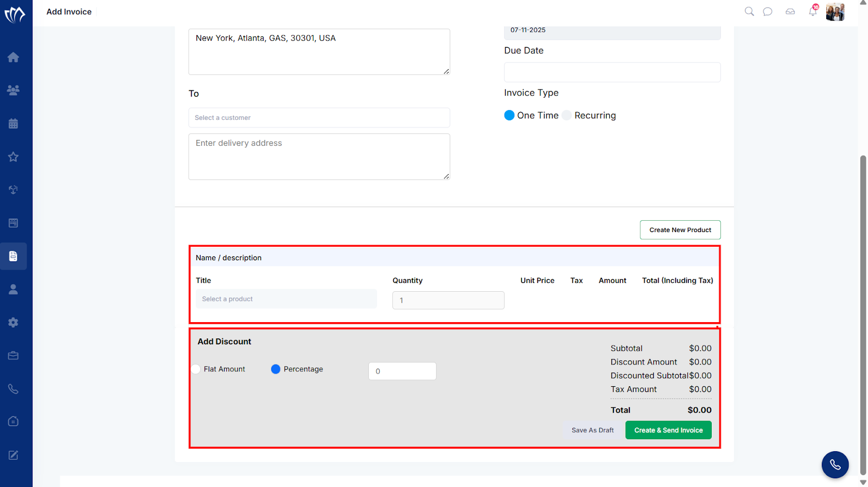The height and width of the screenshot is (487, 868).
Task: Choose Percentage discount option
Action: 276,369
